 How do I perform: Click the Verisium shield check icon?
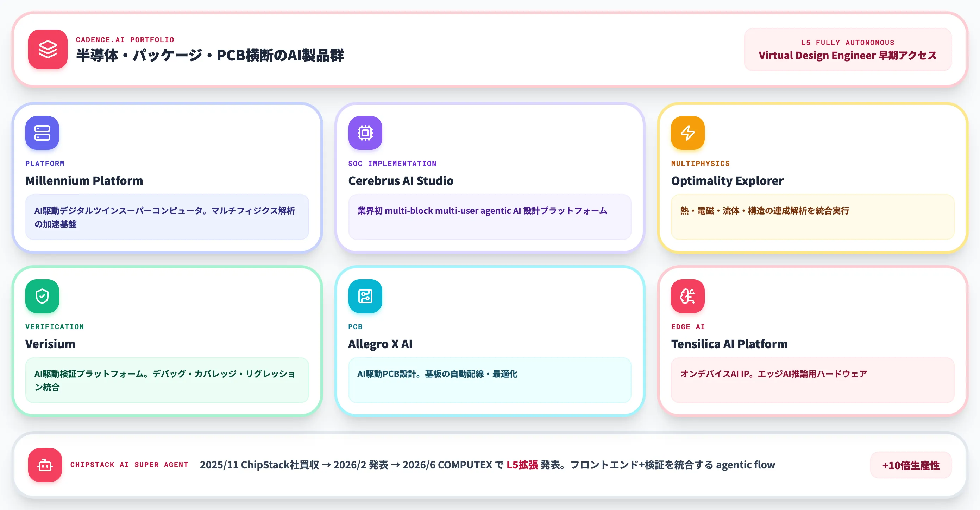click(42, 296)
